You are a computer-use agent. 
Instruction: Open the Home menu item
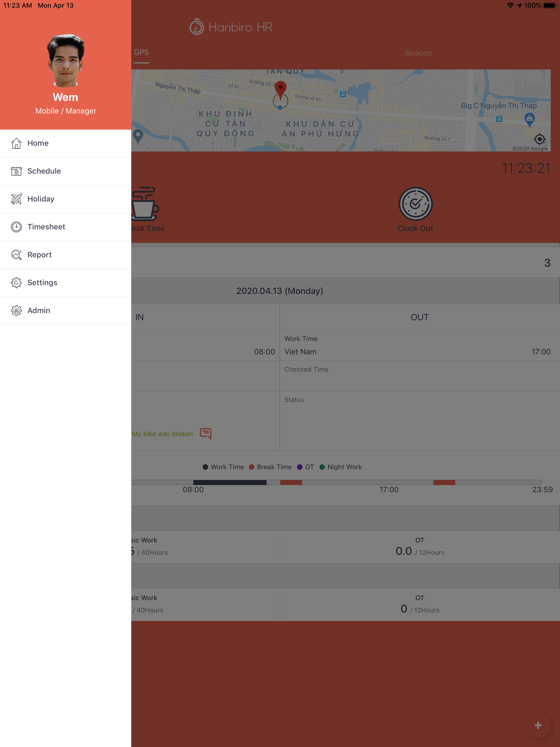[66, 143]
